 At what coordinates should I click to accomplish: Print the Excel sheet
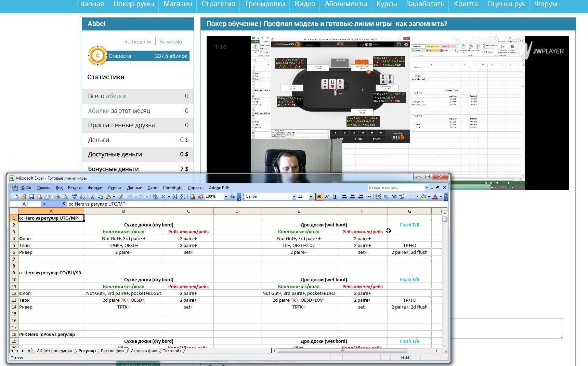tap(57, 197)
